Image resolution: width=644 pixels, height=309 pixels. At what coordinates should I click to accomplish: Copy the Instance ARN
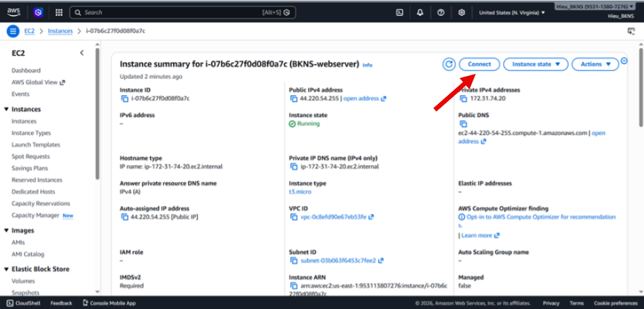tap(294, 286)
